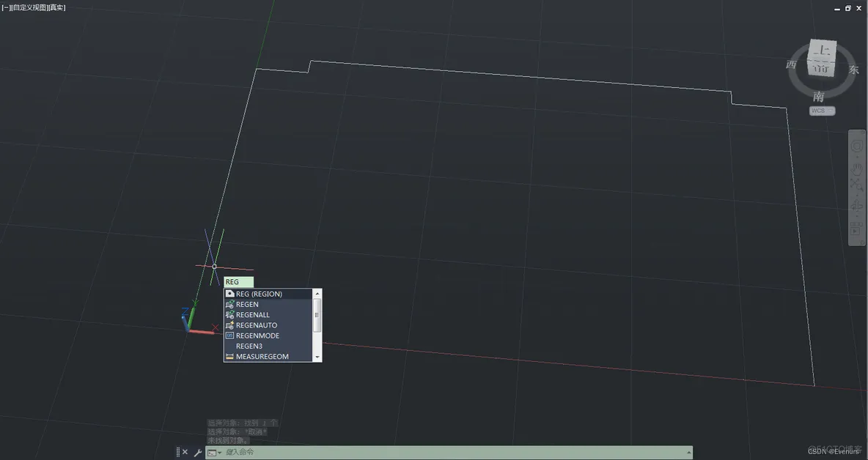Select the Orbit tool in navigation bar
This screenshot has height=460, width=868.
click(x=856, y=207)
